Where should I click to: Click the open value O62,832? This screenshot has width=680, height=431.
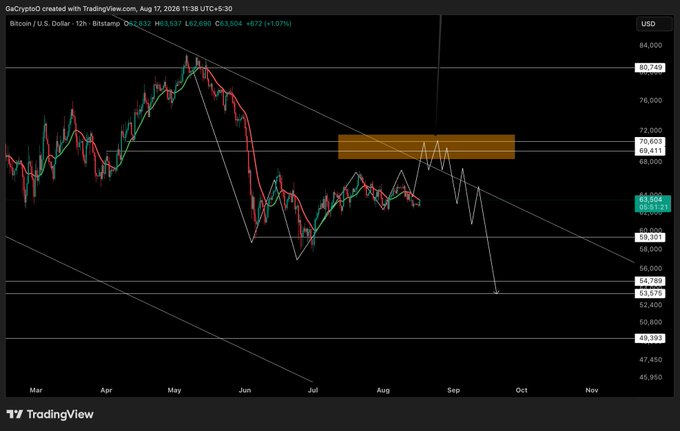click(137, 23)
